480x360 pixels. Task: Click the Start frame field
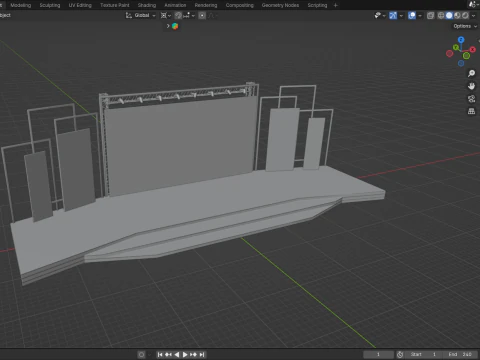click(x=424, y=354)
